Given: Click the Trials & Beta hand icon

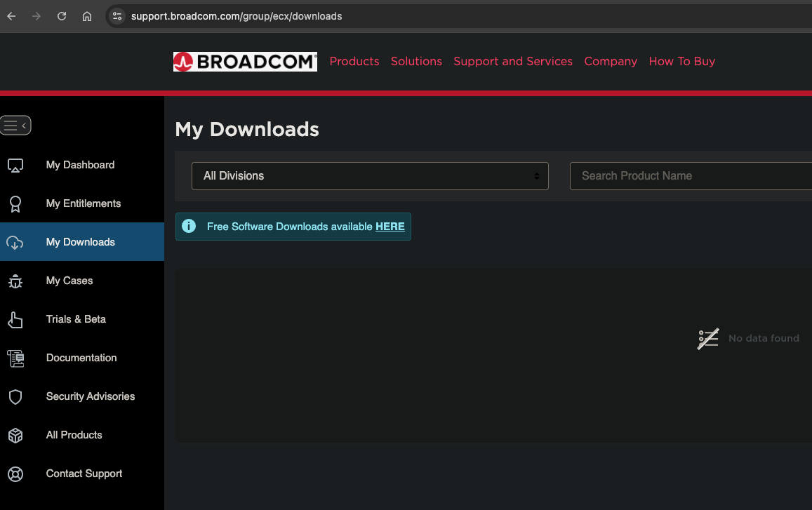Looking at the screenshot, I should click(x=15, y=319).
